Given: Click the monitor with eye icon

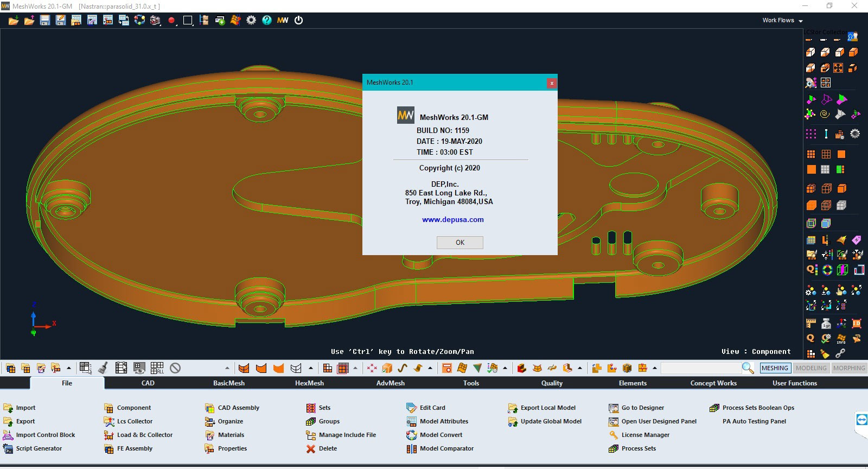Looking at the screenshot, I should [x=139, y=368].
